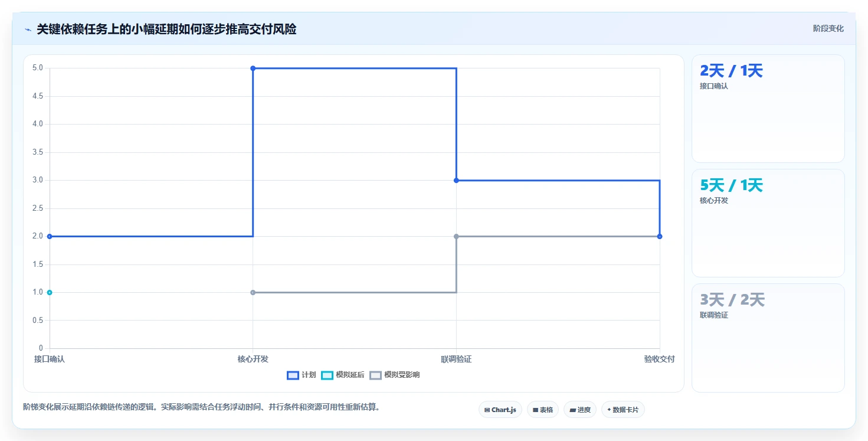Click the blue 计划 point at 接口确认, value 2.0
Image resolution: width=868 pixels, height=441 pixels.
pos(50,236)
